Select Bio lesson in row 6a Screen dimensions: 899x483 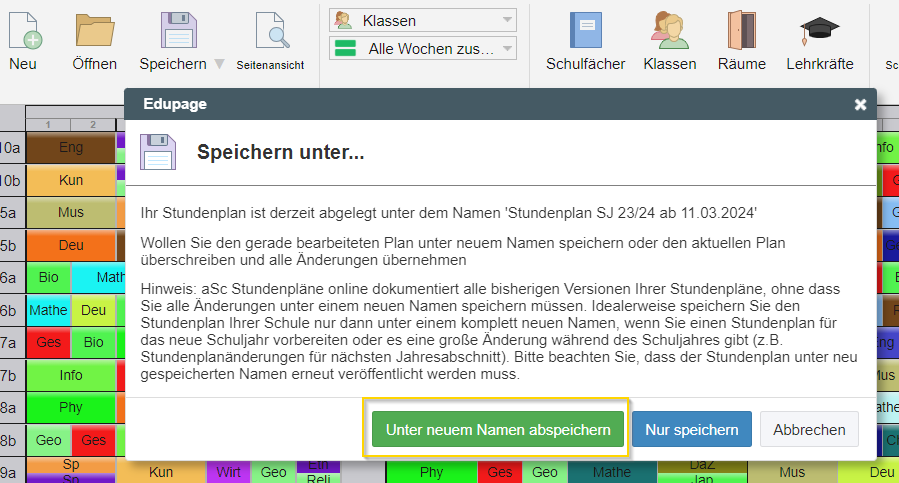pyautogui.click(x=49, y=278)
